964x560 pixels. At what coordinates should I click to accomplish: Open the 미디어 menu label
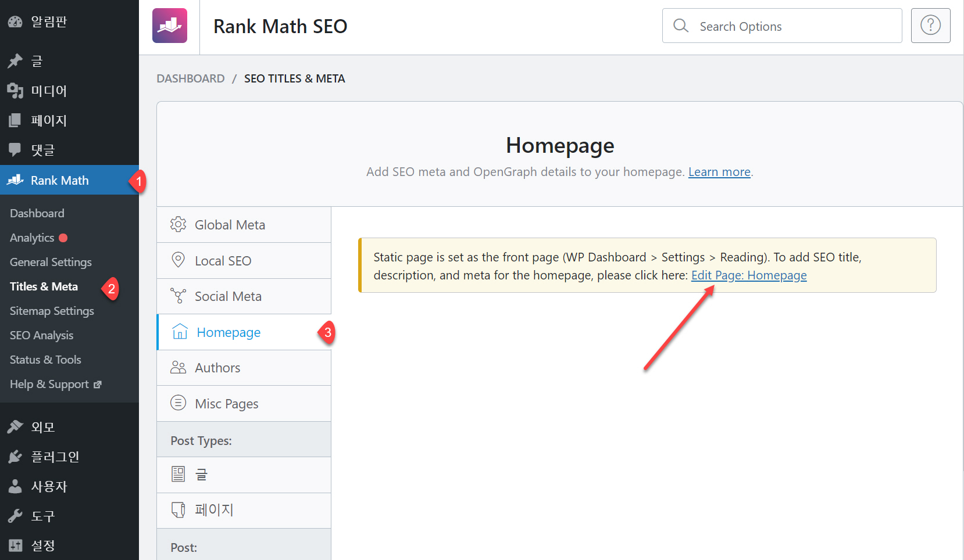coord(49,91)
